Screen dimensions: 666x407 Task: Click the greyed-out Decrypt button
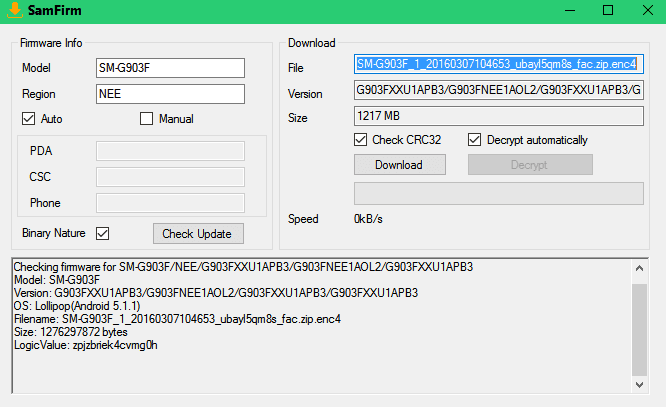click(530, 164)
